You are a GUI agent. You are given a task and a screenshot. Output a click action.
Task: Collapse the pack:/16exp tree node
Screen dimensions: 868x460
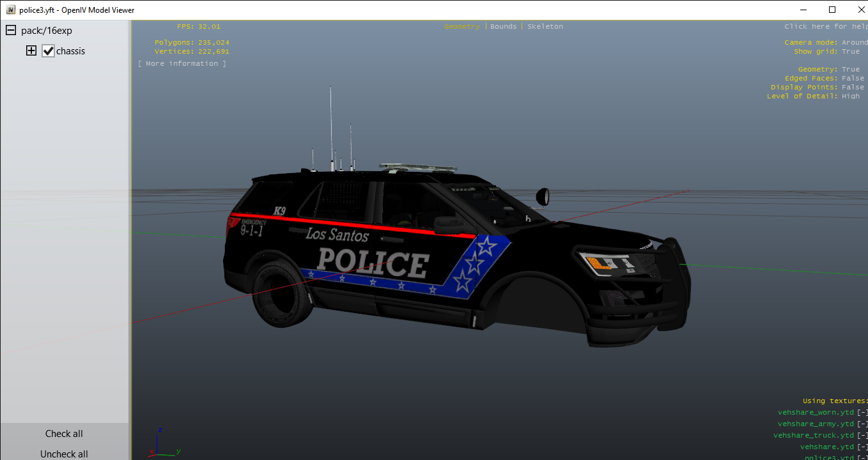click(11, 31)
